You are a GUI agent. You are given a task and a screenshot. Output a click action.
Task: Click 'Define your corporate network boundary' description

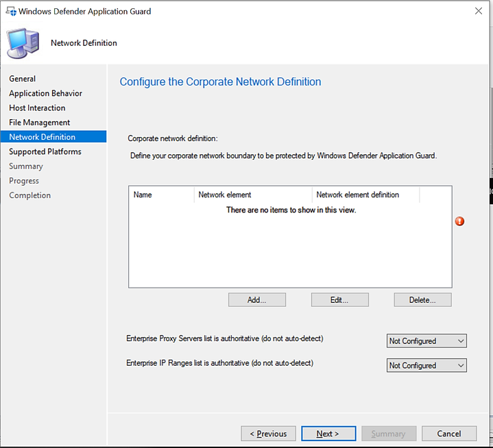click(283, 155)
